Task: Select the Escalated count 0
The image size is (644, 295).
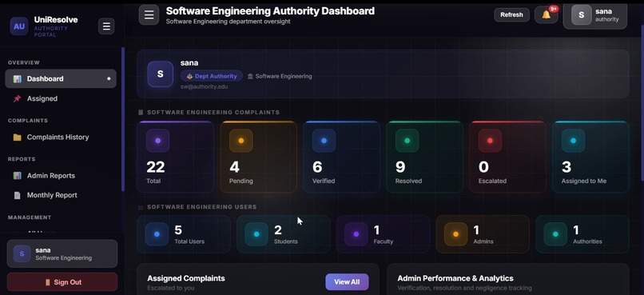Action: 484,167
